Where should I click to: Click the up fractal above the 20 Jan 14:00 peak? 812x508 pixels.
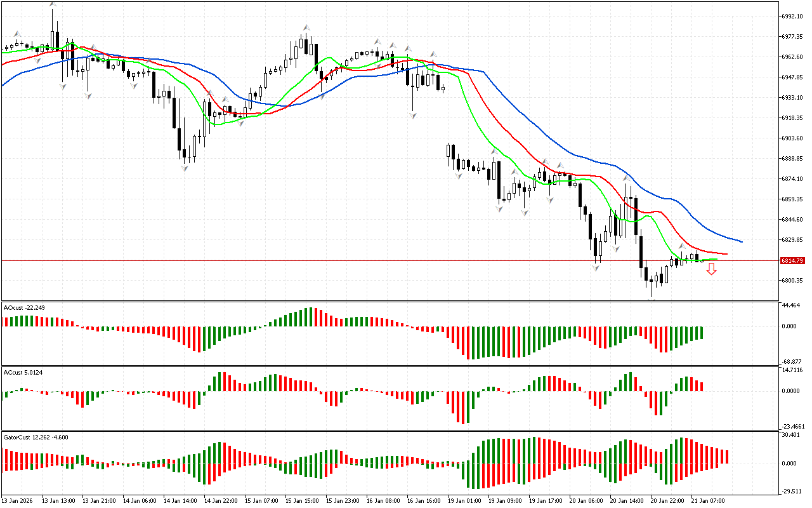[626, 177]
